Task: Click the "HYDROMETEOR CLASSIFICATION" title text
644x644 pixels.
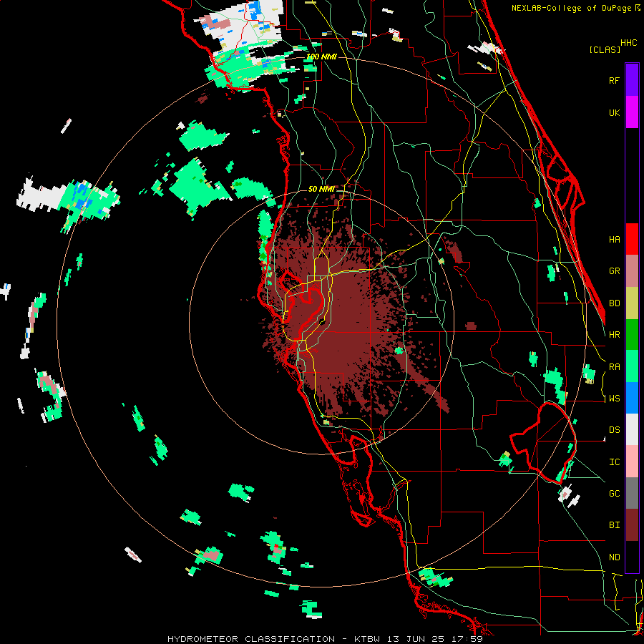Action: pyautogui.click(x=251, y=639)
